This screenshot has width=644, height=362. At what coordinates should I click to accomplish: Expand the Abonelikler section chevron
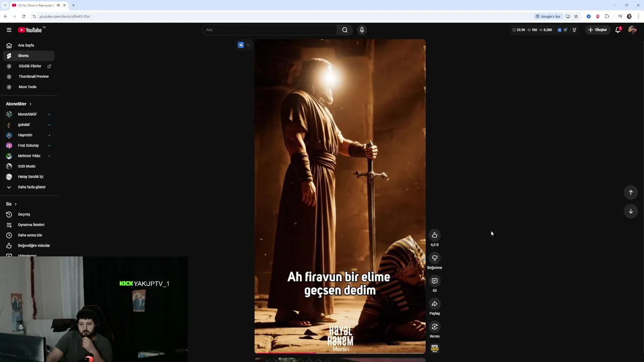[30, 104]
